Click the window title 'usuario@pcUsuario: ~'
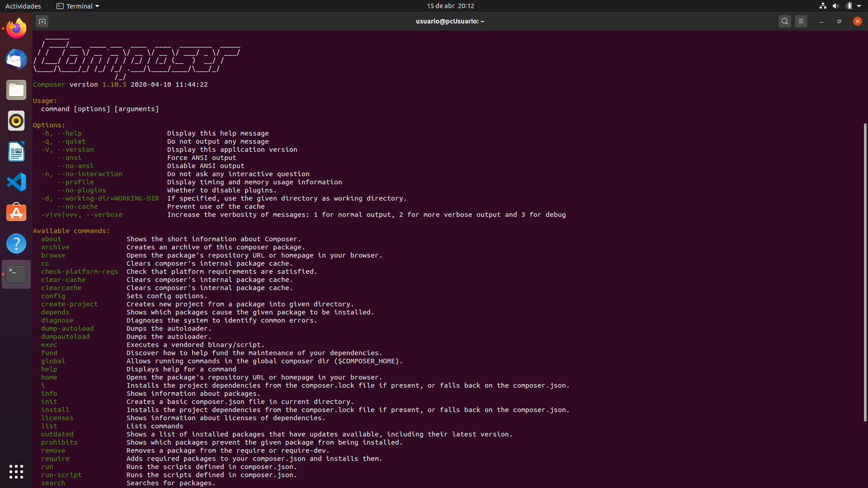Viewport: 868px width, 488px height. pos(450,21)
